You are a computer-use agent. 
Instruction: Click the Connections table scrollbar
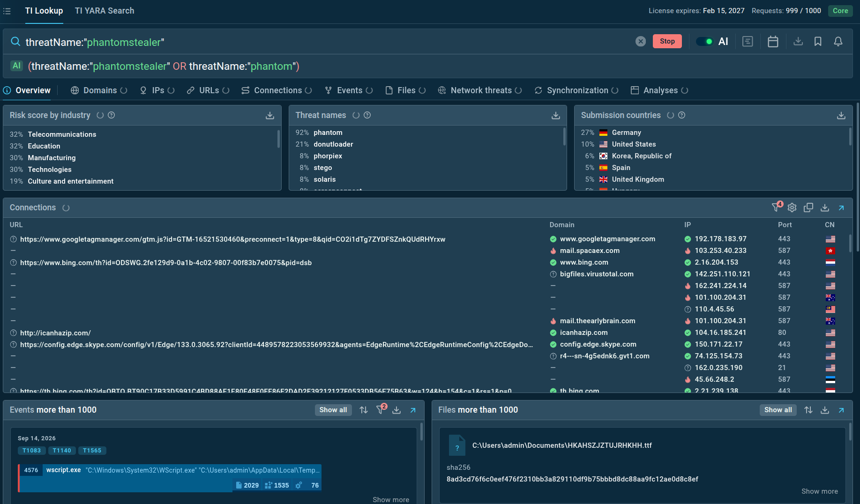(850, 244)
